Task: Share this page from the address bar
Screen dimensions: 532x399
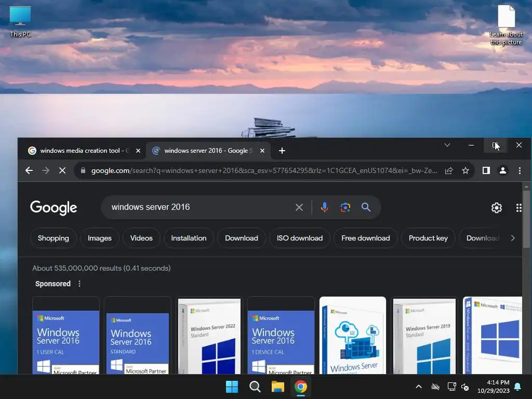Action: 449,170
